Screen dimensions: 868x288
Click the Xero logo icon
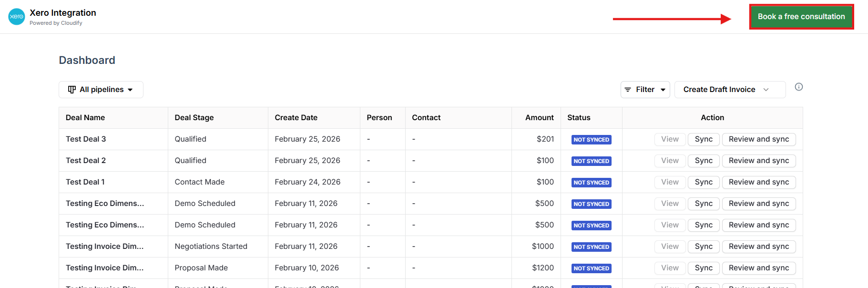[x=17, y=17]
